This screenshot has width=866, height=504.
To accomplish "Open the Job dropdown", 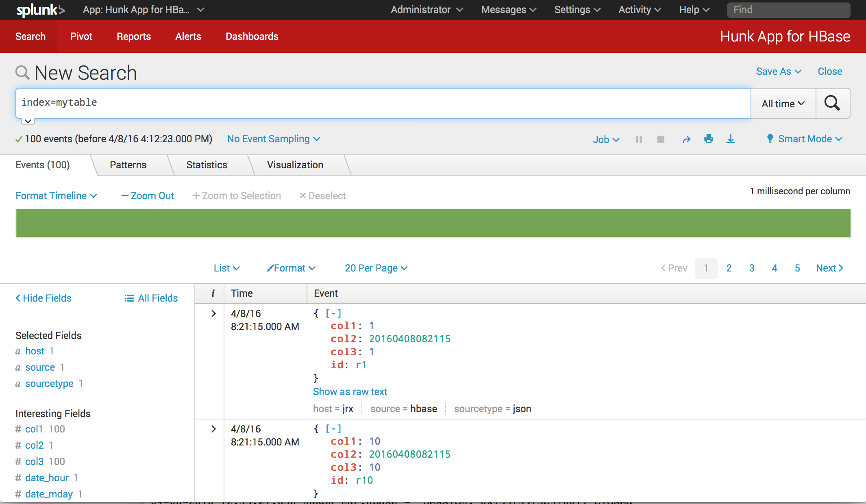I will (606, 139).
